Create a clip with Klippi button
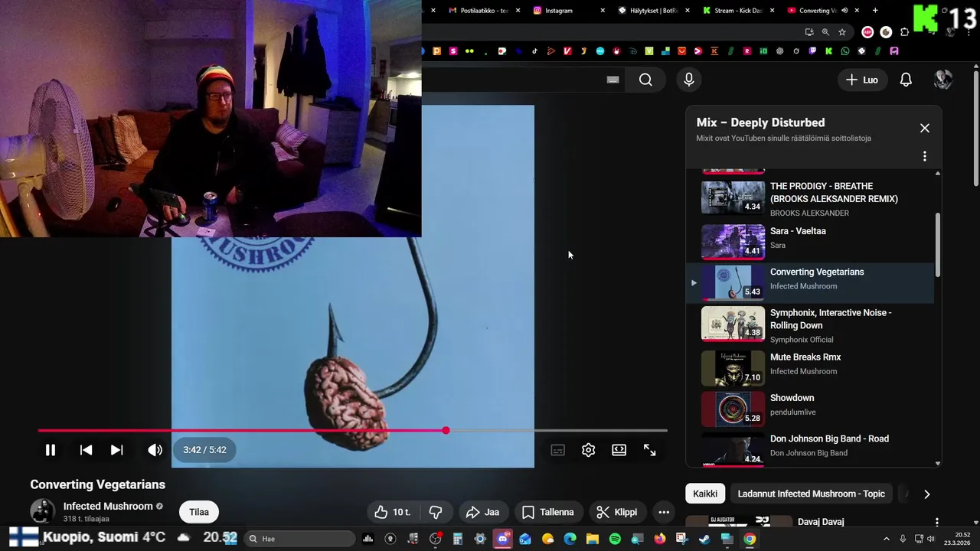980x551 pixels. pyautogui.click(x=617, y=512)
